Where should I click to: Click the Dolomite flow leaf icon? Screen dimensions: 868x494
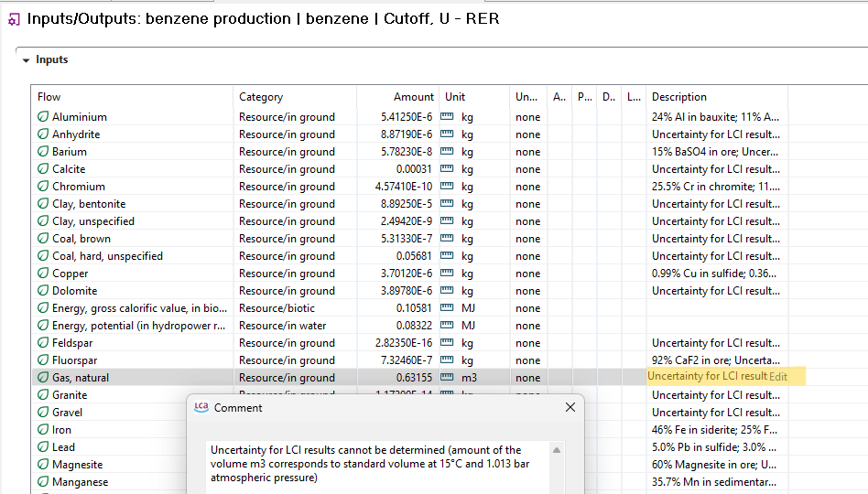point(43,290)
